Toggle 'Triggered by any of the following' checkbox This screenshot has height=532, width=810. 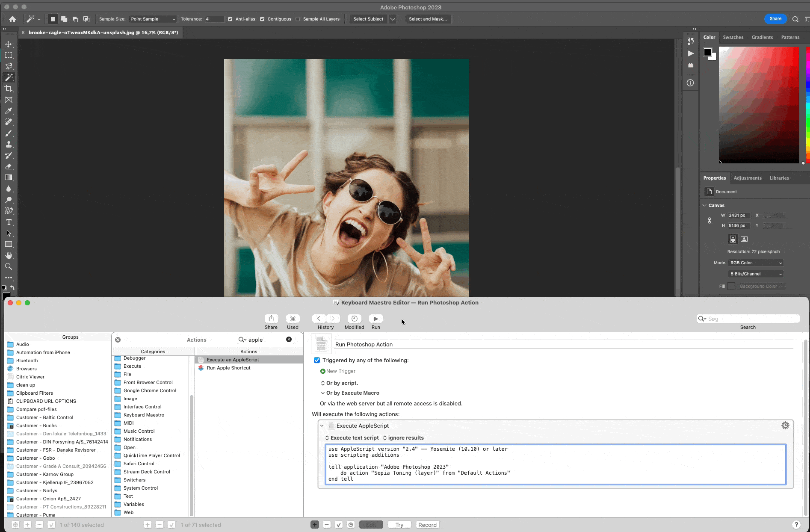tap(317, 361)
